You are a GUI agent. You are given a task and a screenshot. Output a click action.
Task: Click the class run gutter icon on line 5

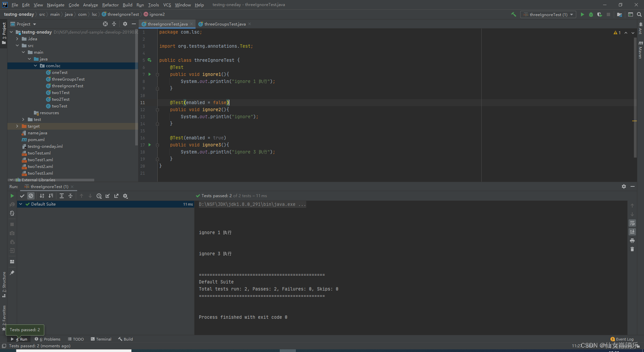(150, 60)
